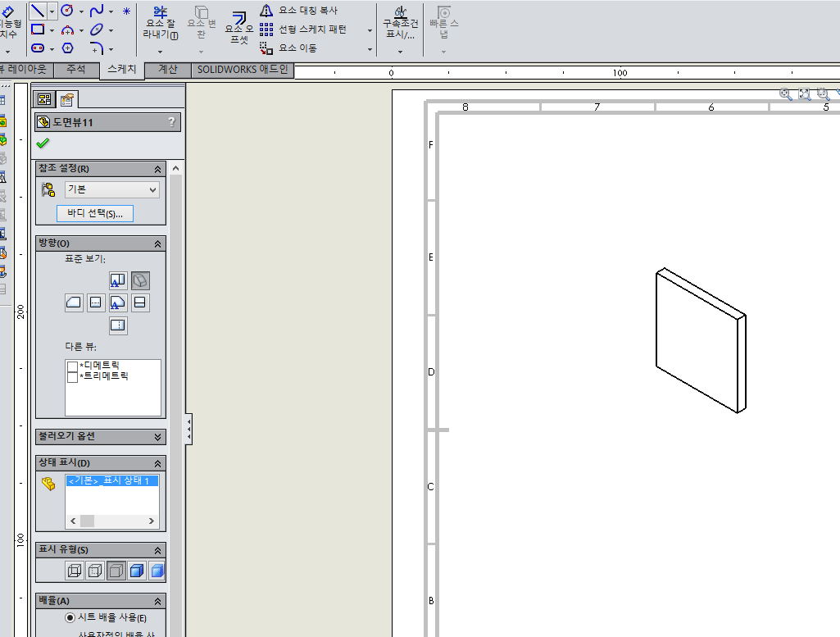Click 요소 대칭 복사 mirror entities
840x637 pixels.
click(299, 10)
